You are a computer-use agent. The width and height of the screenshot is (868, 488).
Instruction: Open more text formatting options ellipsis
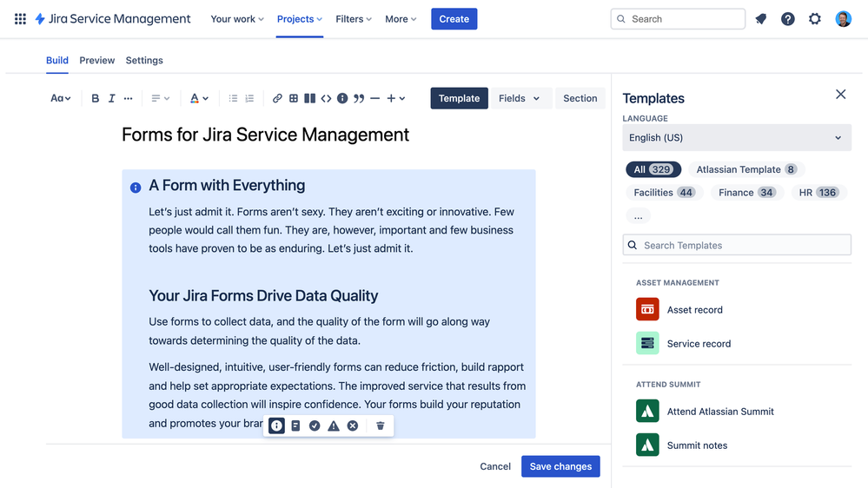tap(128, 98)
